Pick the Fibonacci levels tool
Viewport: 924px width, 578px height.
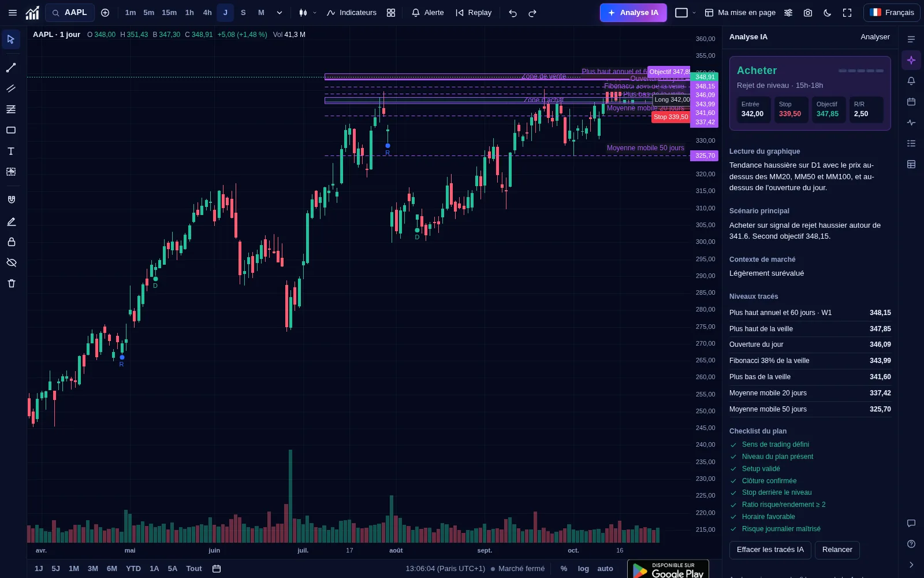[11, 109]
